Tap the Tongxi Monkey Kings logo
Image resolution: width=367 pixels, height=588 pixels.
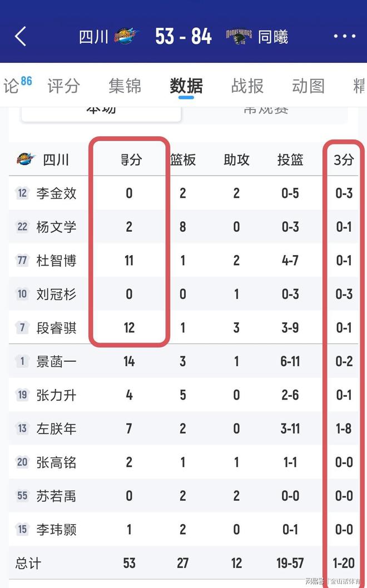(239, 37)
